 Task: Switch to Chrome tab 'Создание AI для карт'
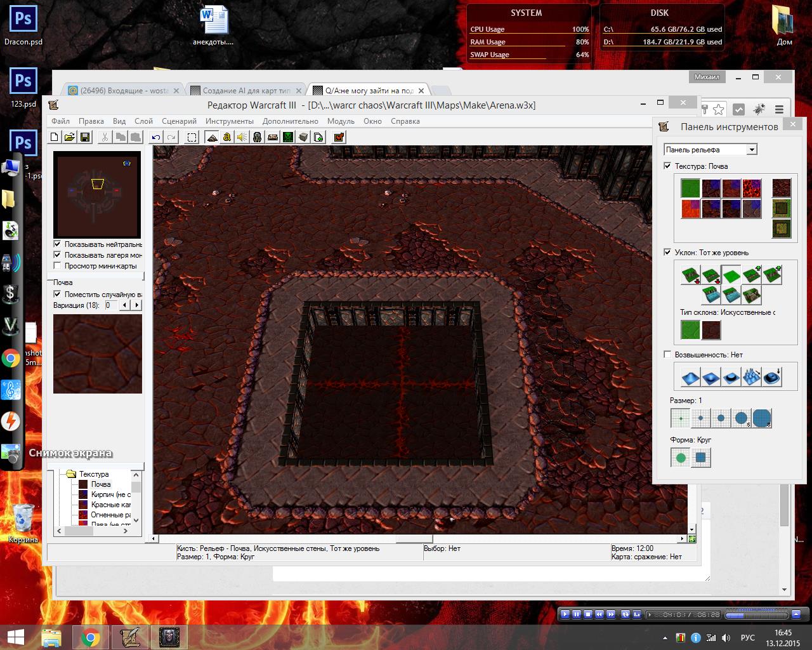point(246,91)
